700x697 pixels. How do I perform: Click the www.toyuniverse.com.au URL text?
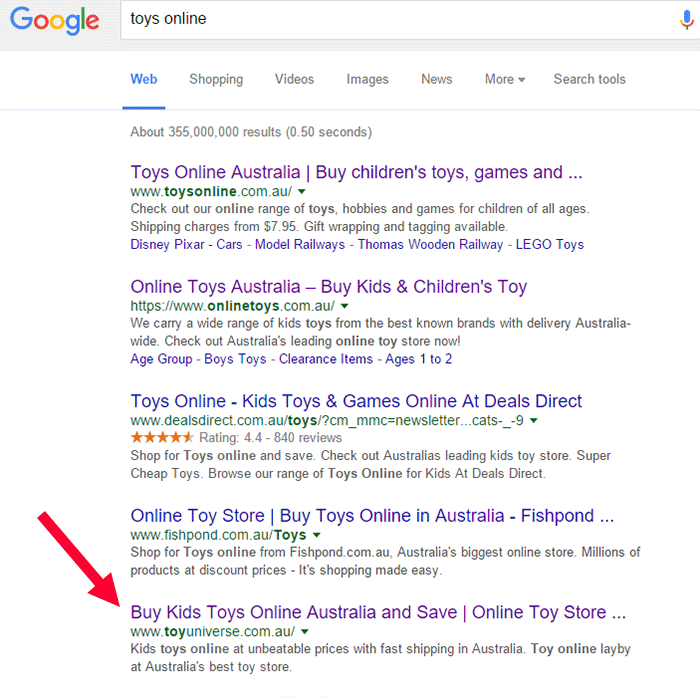point(212,631)
